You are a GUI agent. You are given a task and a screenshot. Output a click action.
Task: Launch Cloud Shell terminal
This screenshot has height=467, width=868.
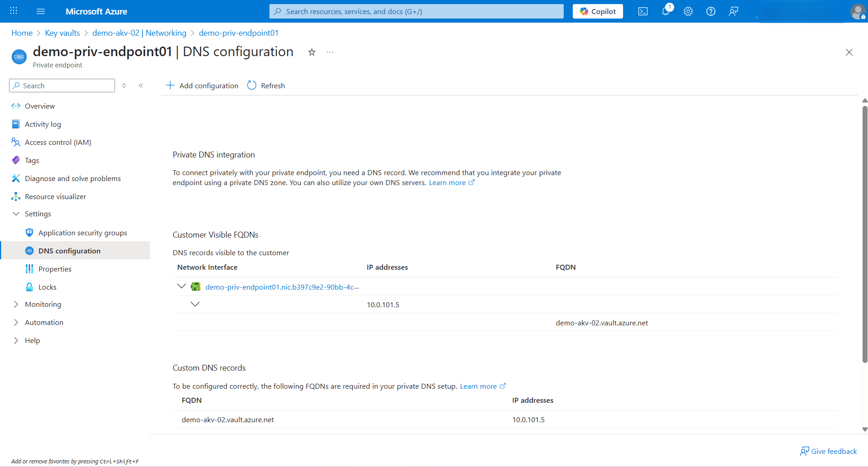(643, 11)
